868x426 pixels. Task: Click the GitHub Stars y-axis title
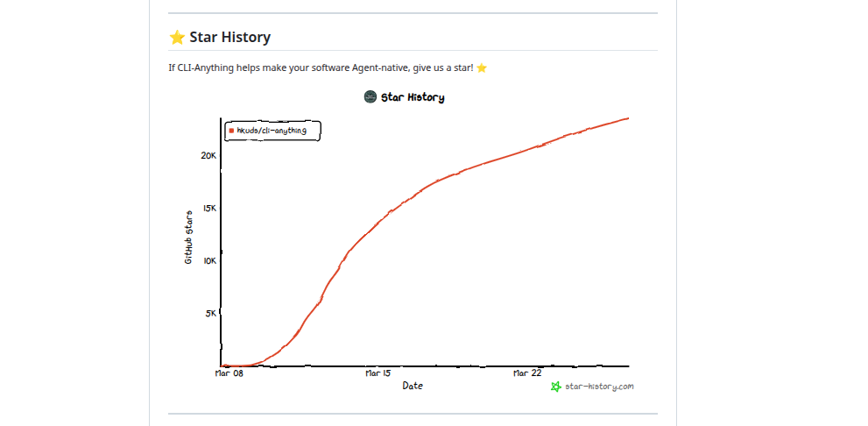tap(188, 238)
